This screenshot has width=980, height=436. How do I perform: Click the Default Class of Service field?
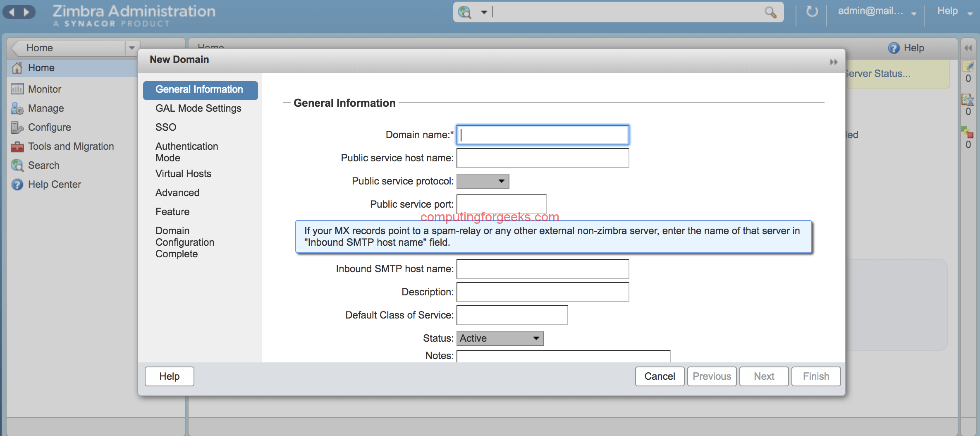[512, 315]
